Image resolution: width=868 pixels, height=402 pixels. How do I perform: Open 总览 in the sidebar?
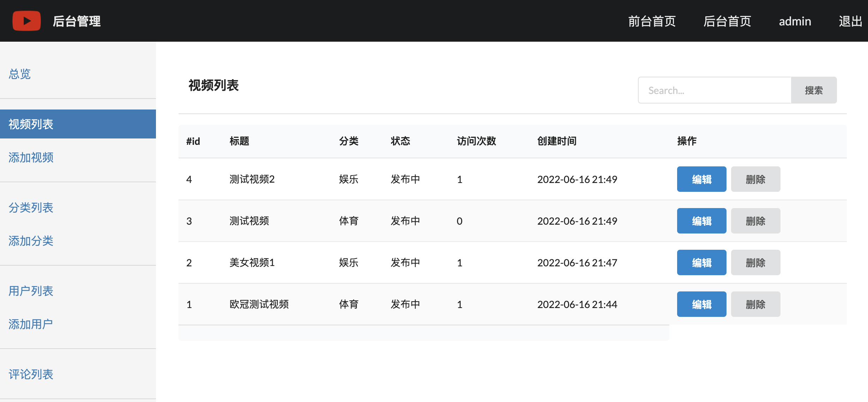click(x=20, y=74)
